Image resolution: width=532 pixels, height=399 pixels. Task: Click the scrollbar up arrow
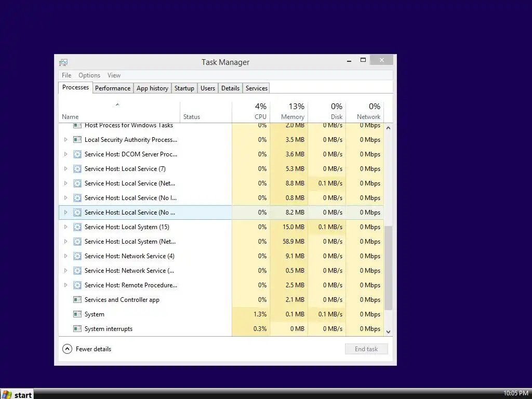click(x=389, y=128)
